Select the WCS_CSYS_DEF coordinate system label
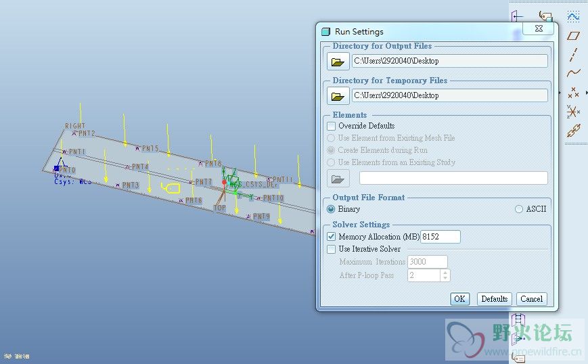The height and width of the screenshot is (364, 588). [x=254, y=184]
